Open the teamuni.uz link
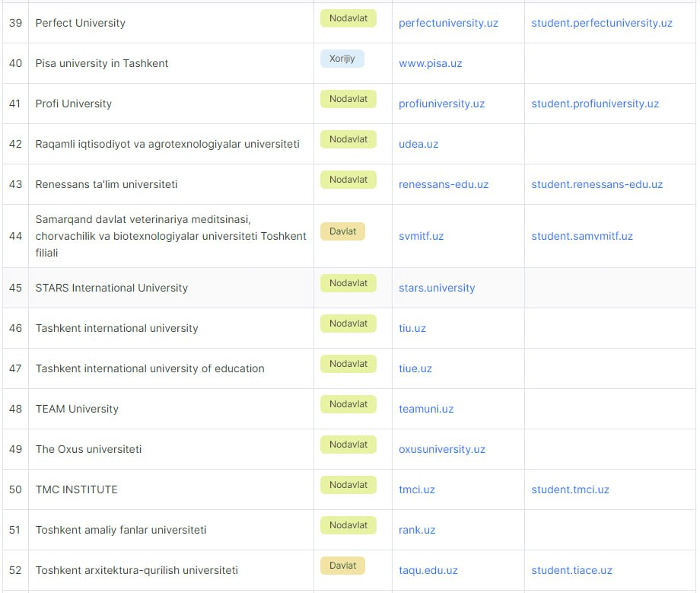Image resolution: width=700 pixels, height=593 pixels. pyautogui.click(x=426, y=409)
